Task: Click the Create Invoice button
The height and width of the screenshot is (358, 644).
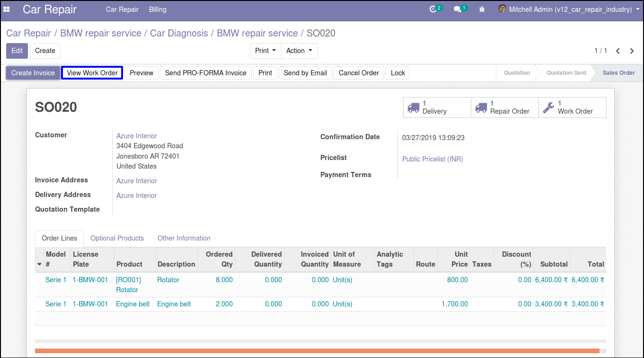Action: (33, 73)
